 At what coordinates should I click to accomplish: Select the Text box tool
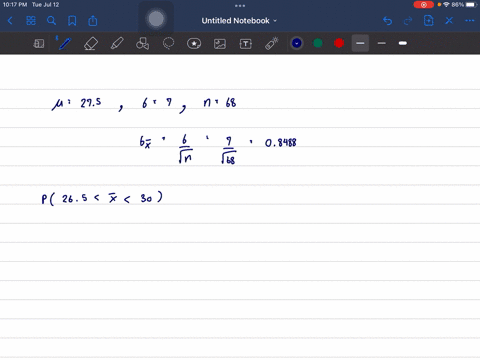click(x=246, y=44)
